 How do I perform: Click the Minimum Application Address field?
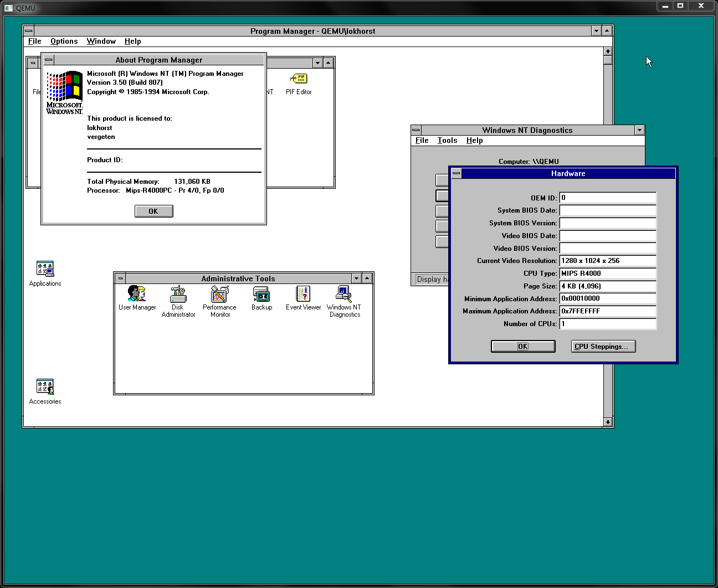(x=608, y=298)
